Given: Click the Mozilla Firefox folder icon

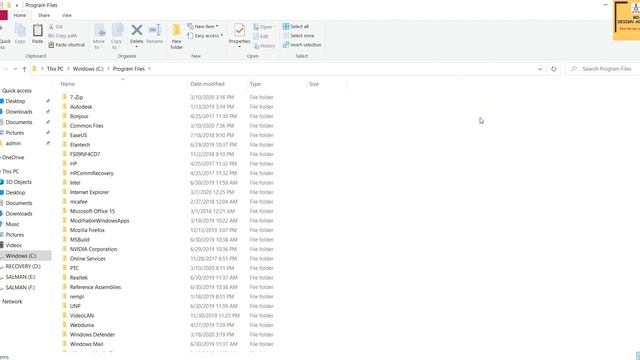Looking at the screenshot, I should click(64, 230).
